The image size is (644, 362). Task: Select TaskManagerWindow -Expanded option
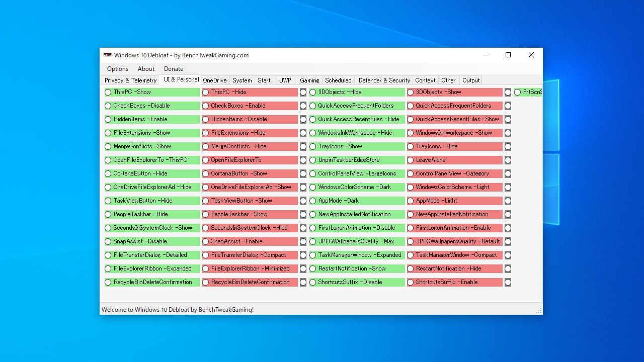click(x=357, y=255)
